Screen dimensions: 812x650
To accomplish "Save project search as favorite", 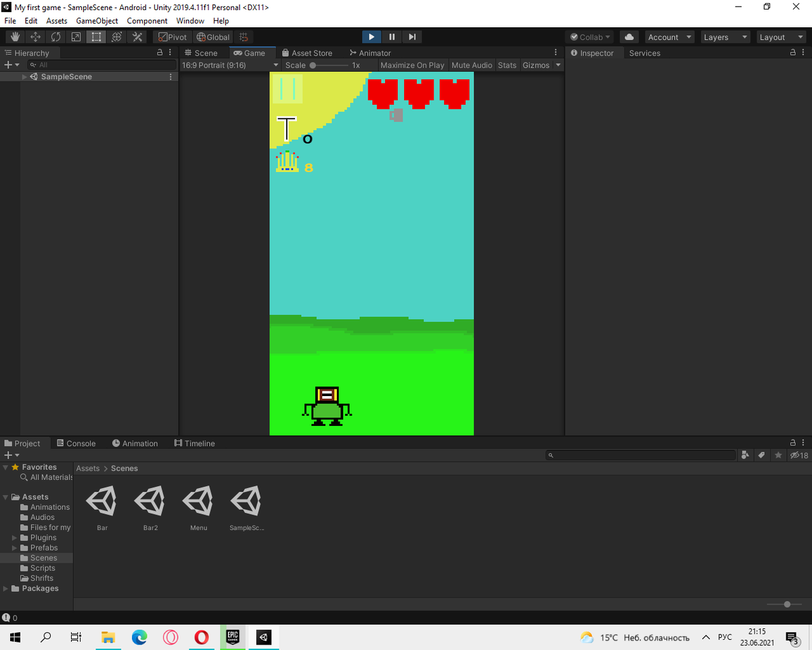I will 778,455.
